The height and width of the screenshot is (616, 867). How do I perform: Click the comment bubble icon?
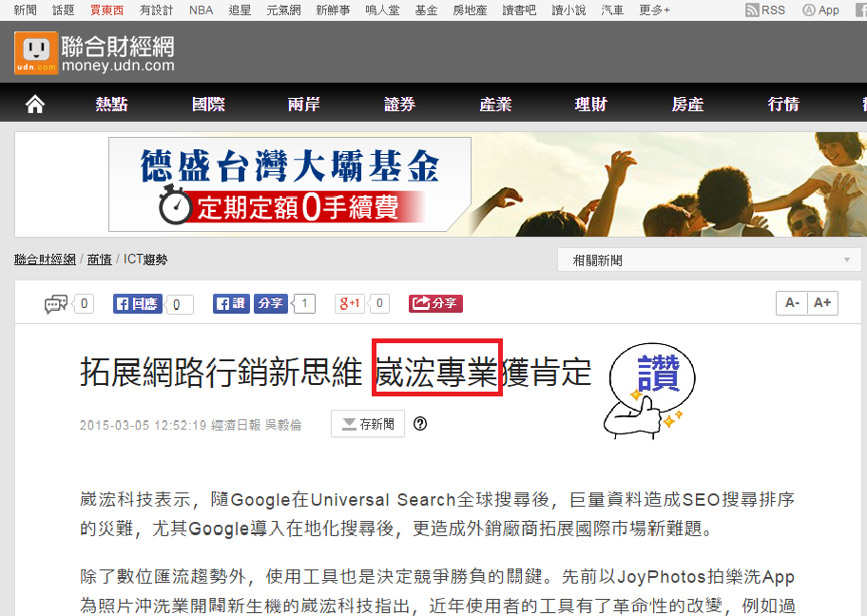[x=56, y=304]
